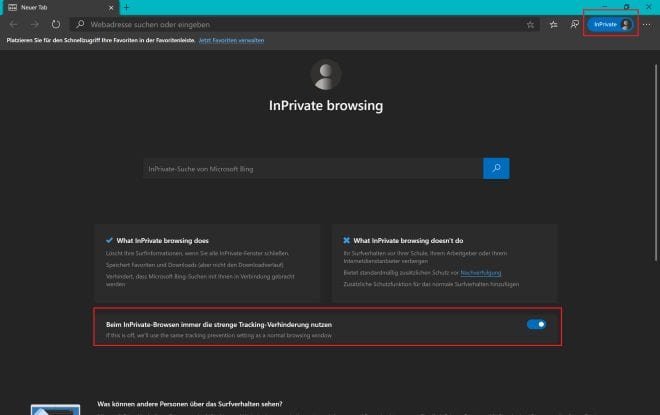Reload the page with refresh icon
The height and width of the screenshot is (415, 660).
point(56,24)
